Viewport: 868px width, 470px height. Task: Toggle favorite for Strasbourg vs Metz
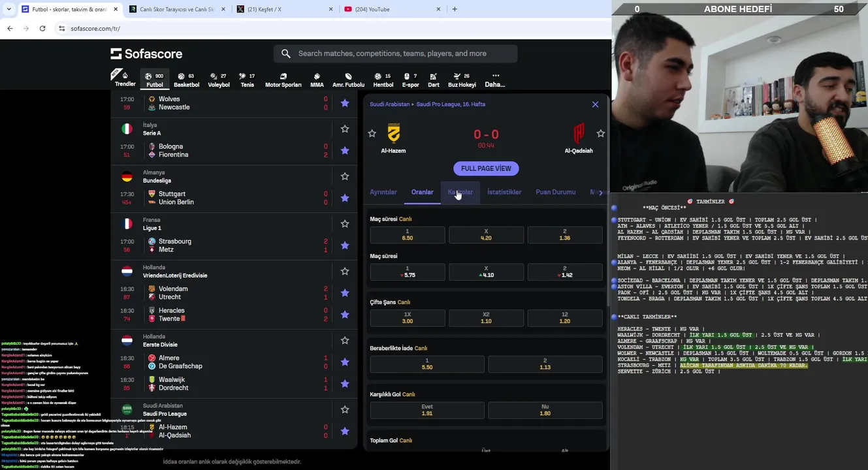[345, 245]
